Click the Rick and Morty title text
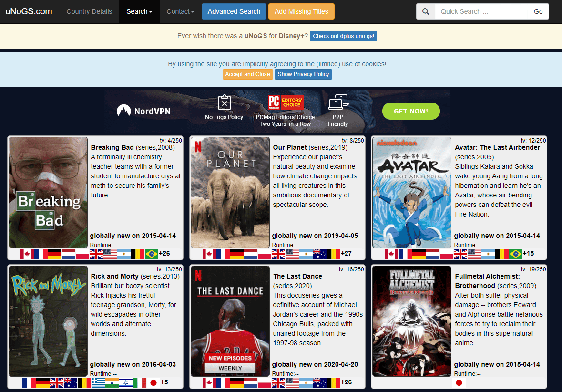Screen dimensions: 562x392 115,276
